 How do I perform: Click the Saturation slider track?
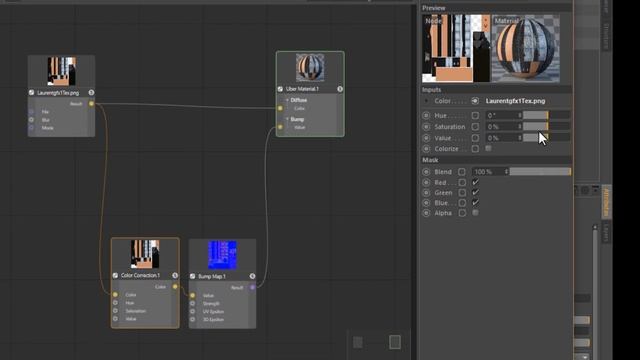tap(547, 127)
